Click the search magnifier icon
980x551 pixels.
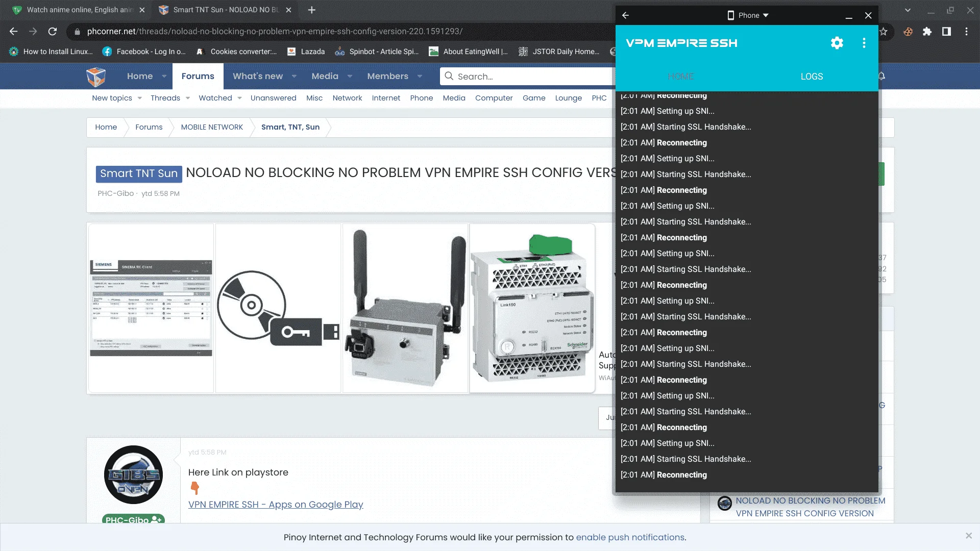(449, 76)
